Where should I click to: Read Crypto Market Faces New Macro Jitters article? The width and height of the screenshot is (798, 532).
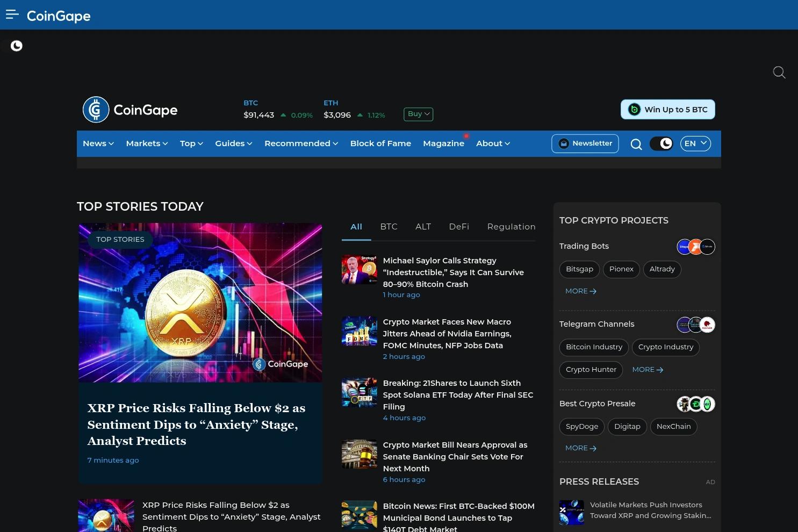447,334
